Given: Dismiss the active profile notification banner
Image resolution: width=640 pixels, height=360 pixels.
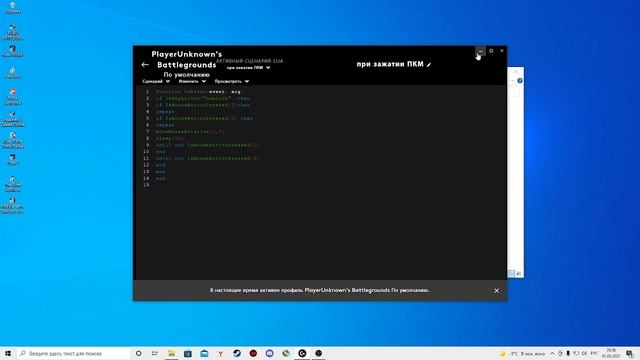Looking at the screenshot, I should [496, 291].
